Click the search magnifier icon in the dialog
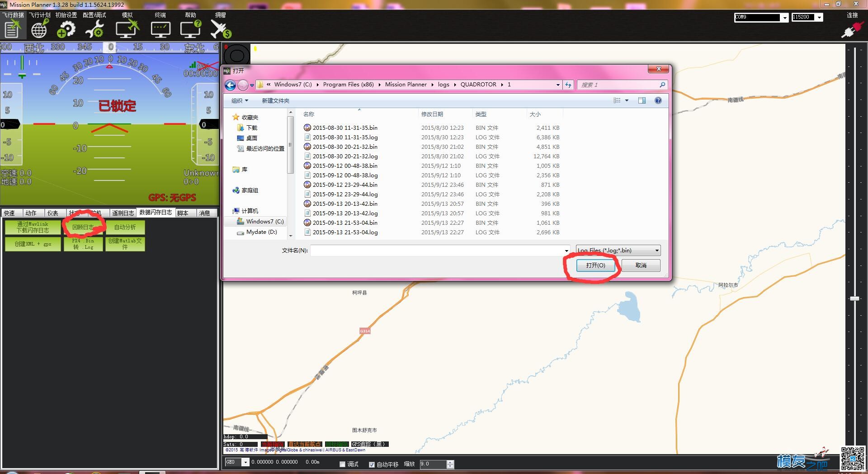868x474 pixels. [x=662, y=85]
